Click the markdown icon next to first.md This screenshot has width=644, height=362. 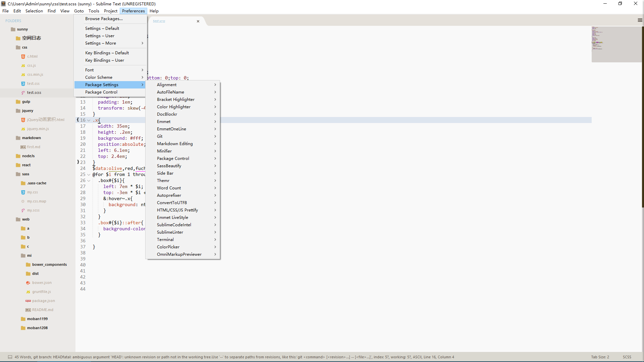[x=23, y=147]
